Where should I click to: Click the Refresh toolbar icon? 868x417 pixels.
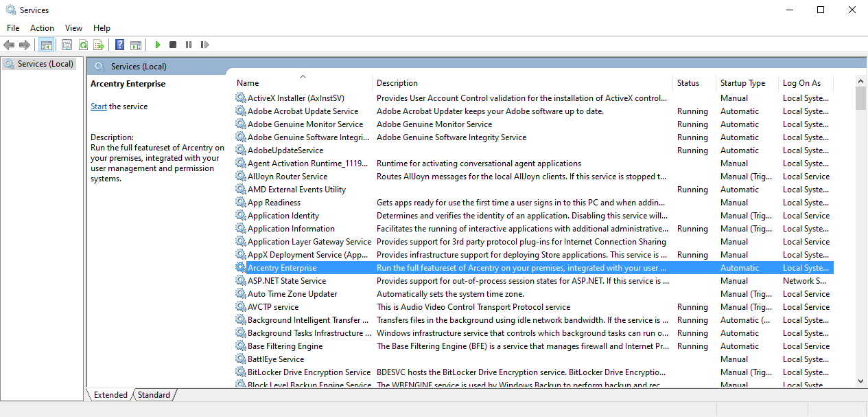[x=83, y=45]
